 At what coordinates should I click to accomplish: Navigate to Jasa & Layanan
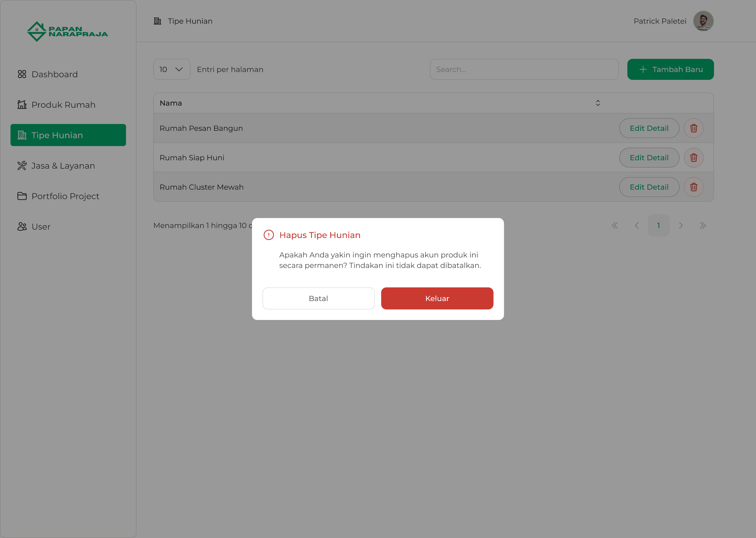pyautogui.click(x=63, y=166)
